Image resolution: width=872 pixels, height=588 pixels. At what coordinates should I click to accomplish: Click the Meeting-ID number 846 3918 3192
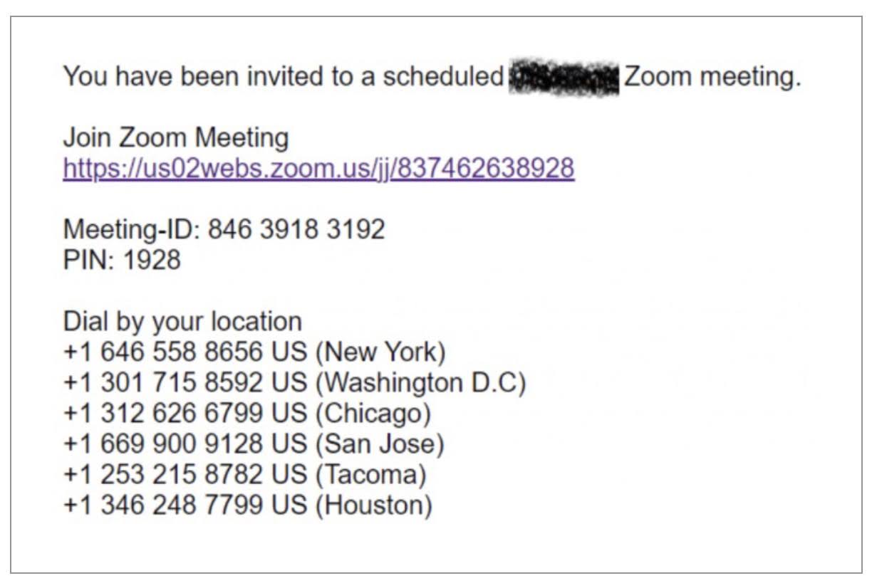pos(296,229)
